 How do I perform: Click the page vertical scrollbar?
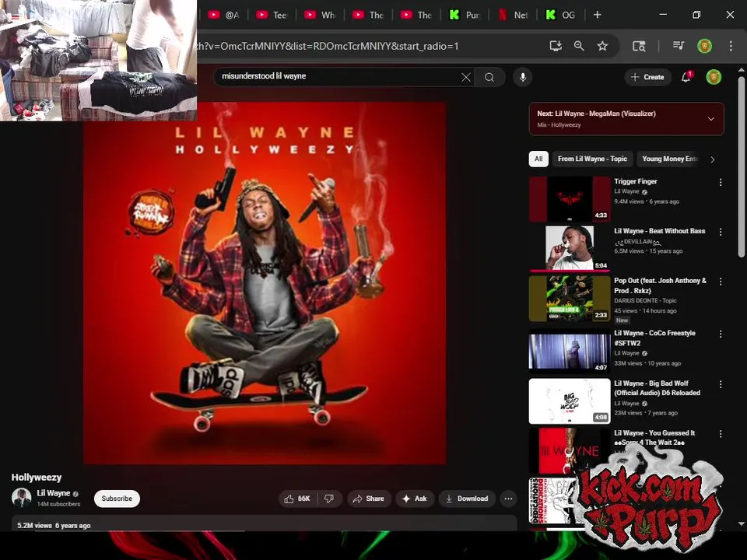[742, 166]
